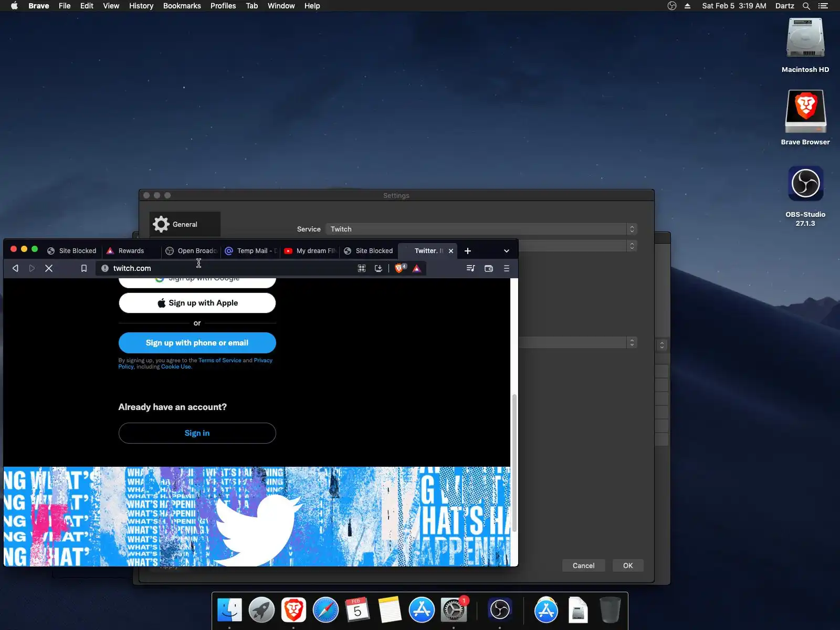840x630 pixels.
Task: Open Notes from the Dock
Action: pyautogui.click(x=390, y=610)
